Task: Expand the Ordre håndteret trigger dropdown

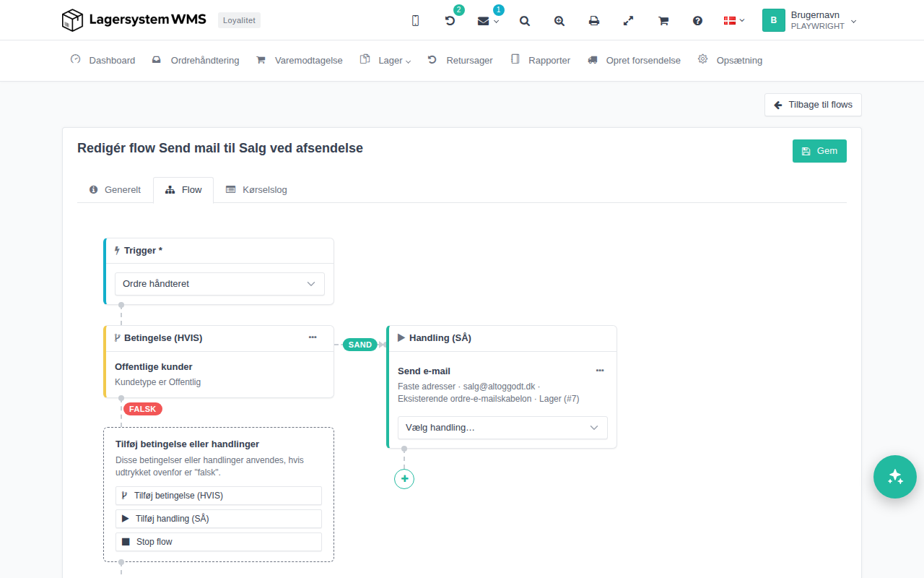Action: coord(219,284)
